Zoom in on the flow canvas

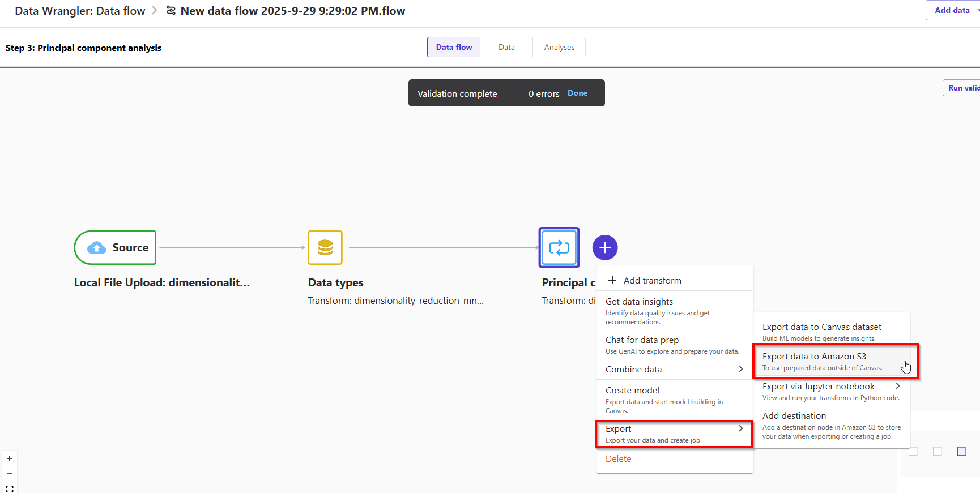pos(10,458)
